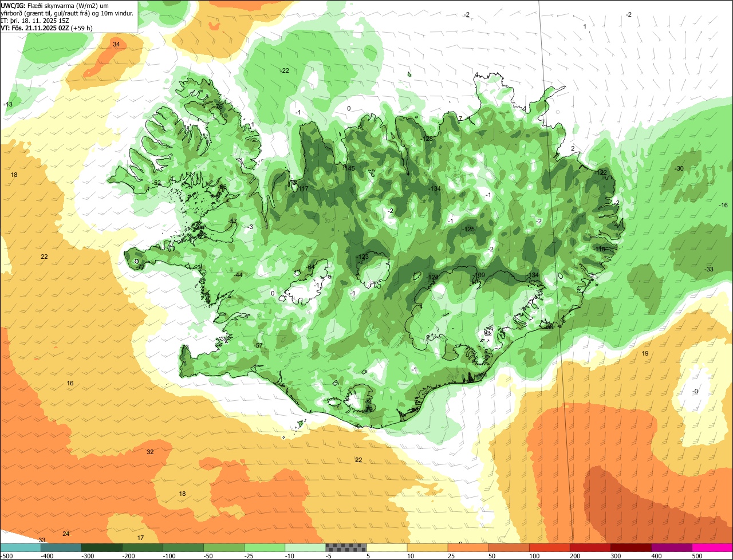Click the '-122' value in east Iceland

pos(601,172)
